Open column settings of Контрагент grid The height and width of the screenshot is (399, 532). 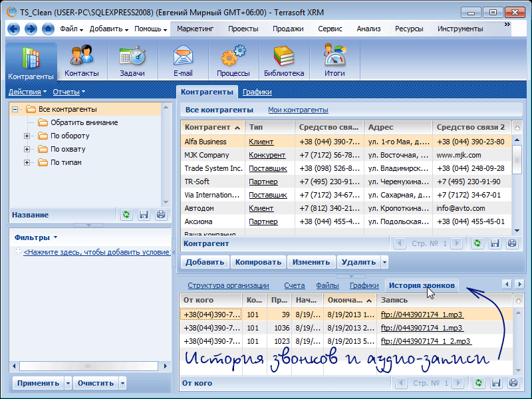(517, 128)
